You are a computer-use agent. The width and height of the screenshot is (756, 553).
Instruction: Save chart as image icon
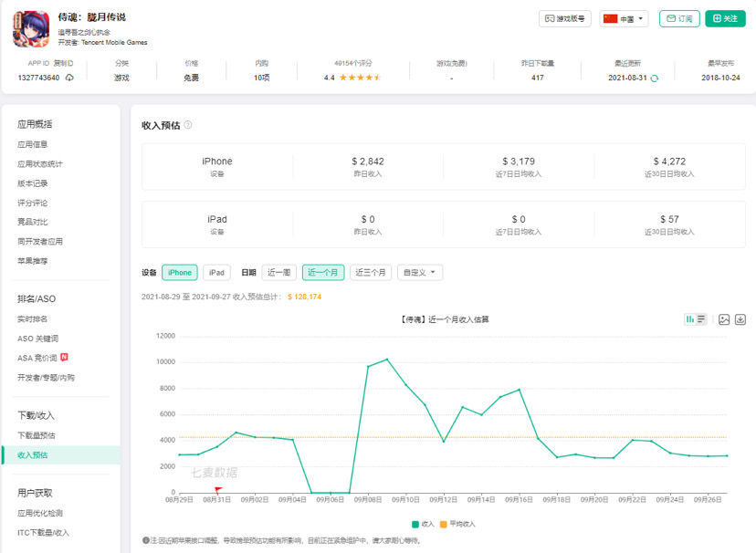(x=724, y=319)
